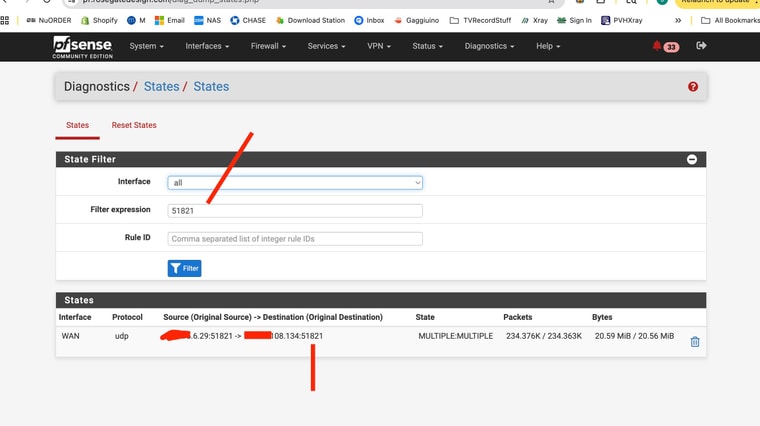Image resolution: width=760 pixels, height=426 pixels.
Task: Open the notifications bell alert
Action: (657, 46)
